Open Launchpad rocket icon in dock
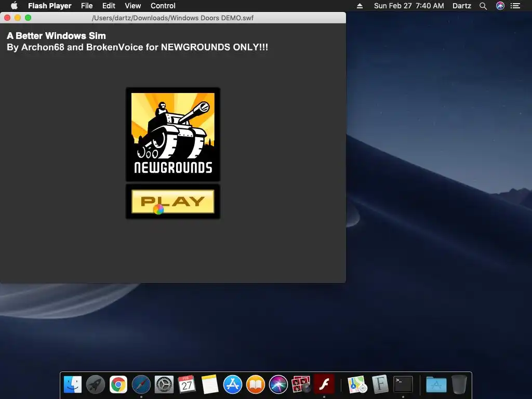 point(96,384)
